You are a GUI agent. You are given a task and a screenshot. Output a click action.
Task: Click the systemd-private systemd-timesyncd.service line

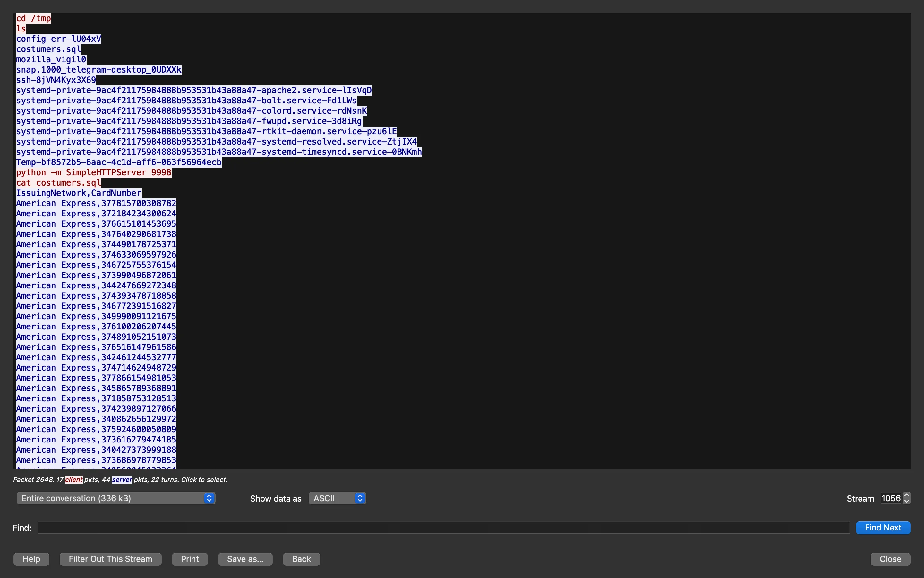(x=219, y=152)
